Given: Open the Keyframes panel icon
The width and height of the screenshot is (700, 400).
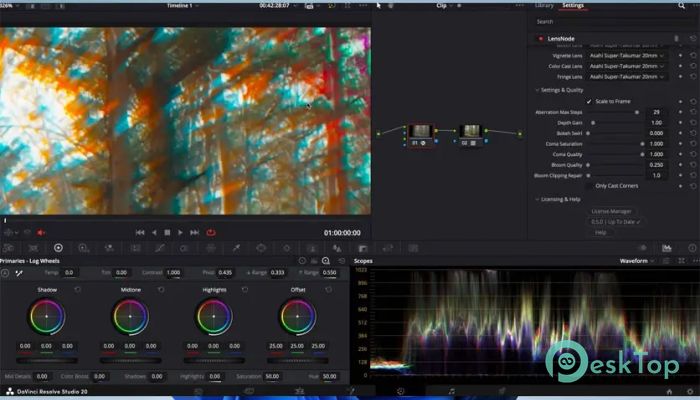Looking at the screenshot, I should point(642,248).
